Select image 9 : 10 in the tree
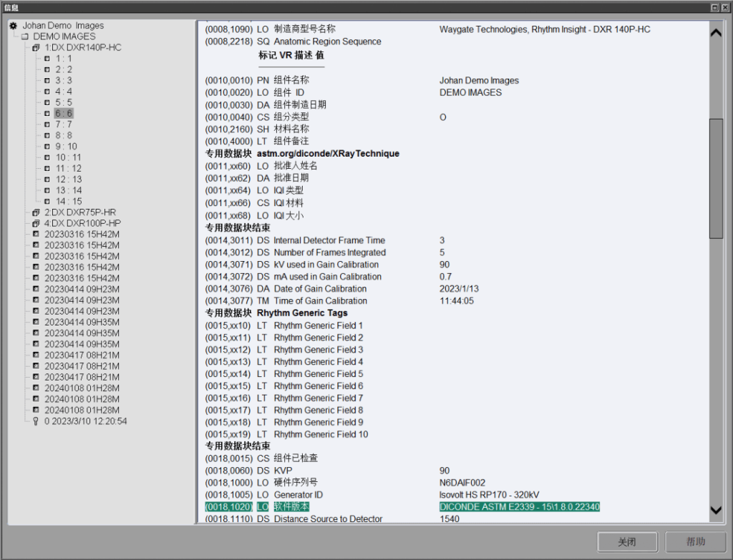This screenshot has height=560, width=733. click(x=66, y=147)
